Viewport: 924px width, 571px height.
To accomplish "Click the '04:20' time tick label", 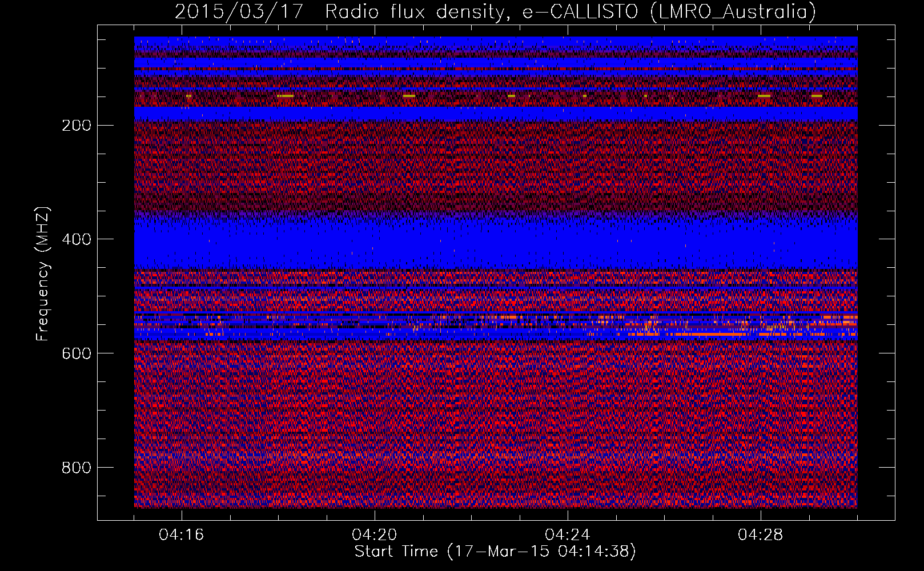I will coord(375,535).
